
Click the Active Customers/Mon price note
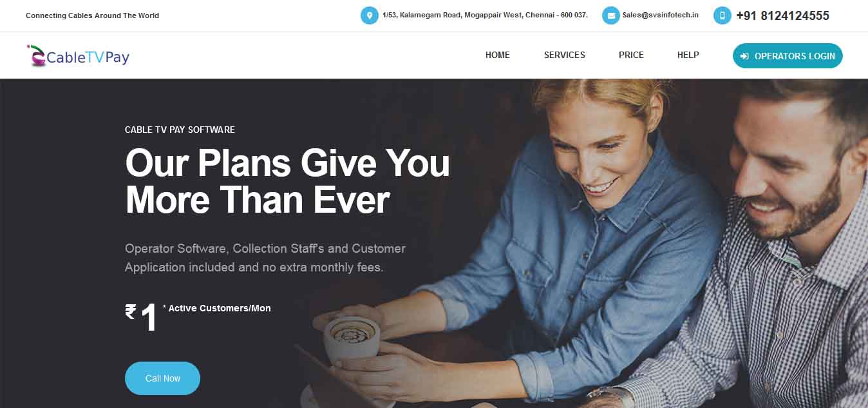point(216,308)
